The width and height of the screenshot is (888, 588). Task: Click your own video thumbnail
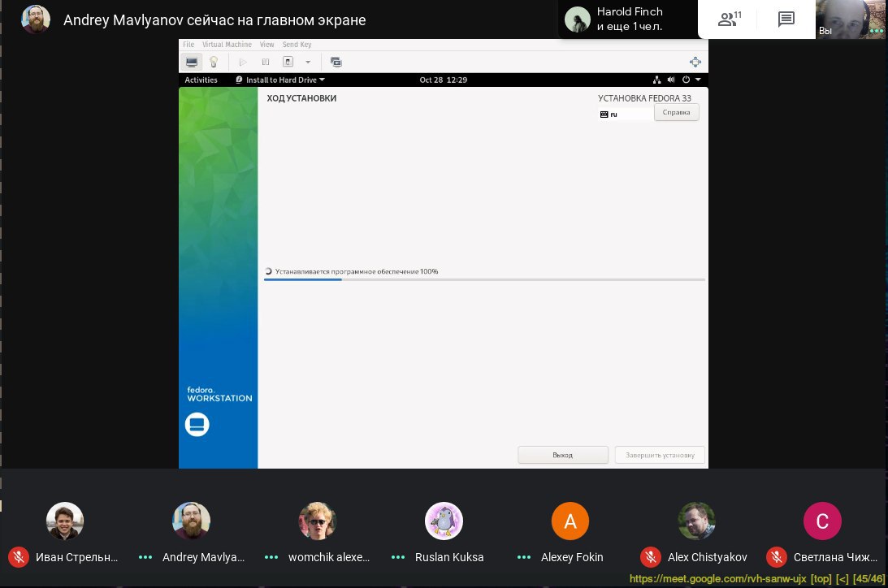click(x=851, y=19)
